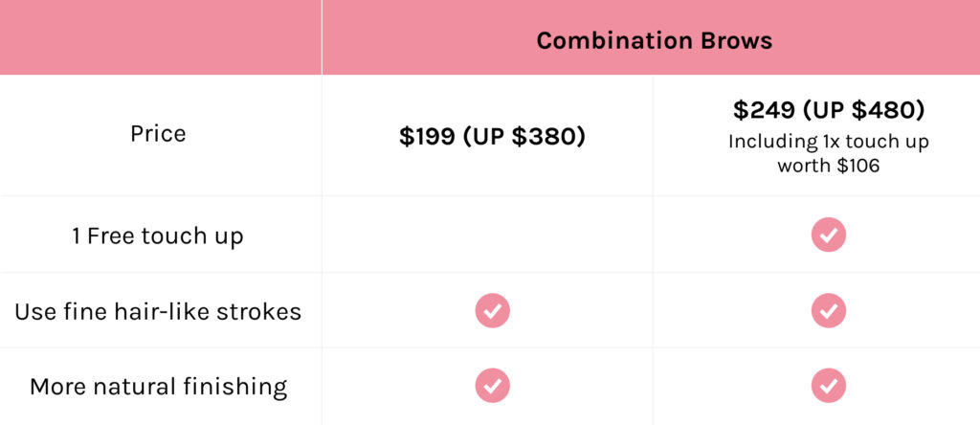Select the hair-like strokes checkmark under $199
The width and height of the screenshot is (980, 425).
[493, 311]
